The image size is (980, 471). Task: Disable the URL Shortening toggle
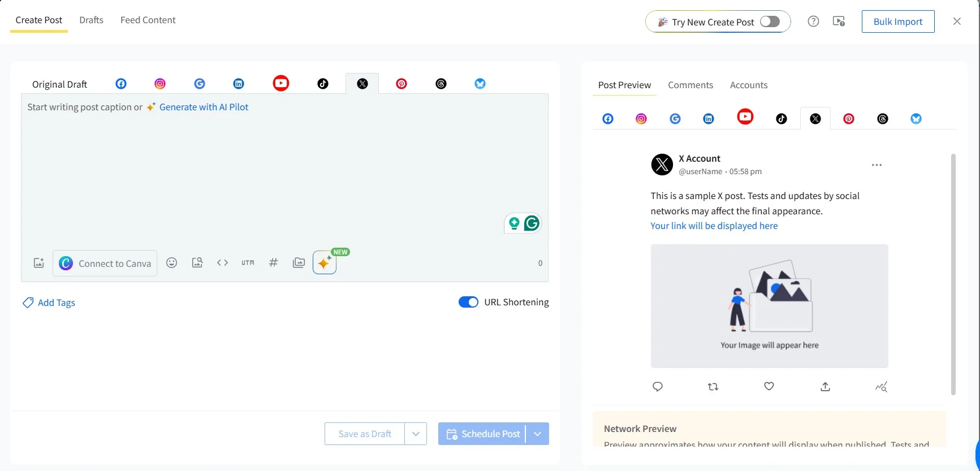click(468, 302)
